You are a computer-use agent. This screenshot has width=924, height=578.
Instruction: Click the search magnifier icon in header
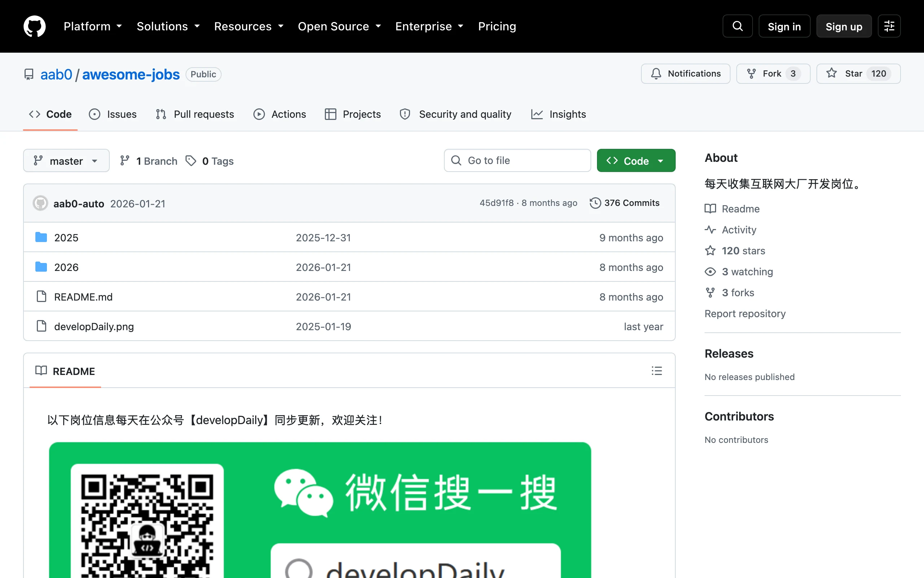[x=737, y=26]
